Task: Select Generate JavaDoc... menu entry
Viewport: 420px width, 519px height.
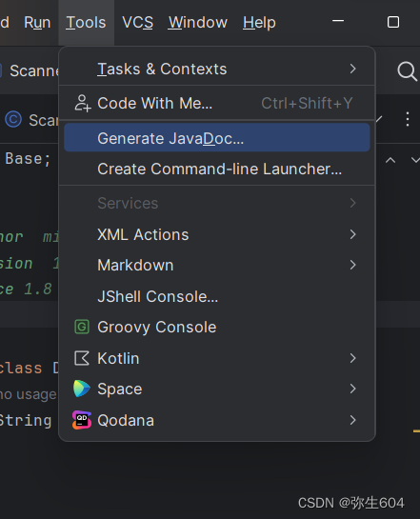Action: pyautogui.click(x=217, y=138)
